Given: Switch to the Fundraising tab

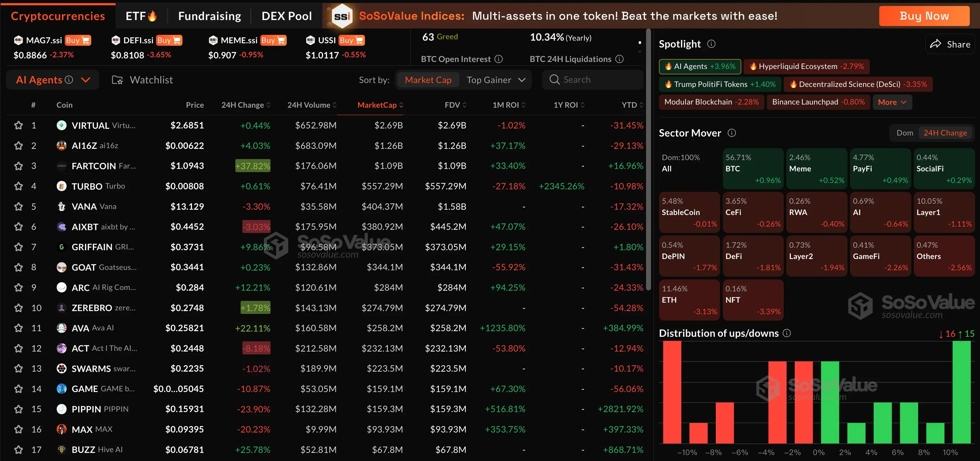Looking at the screenshot, I should 209,16.
